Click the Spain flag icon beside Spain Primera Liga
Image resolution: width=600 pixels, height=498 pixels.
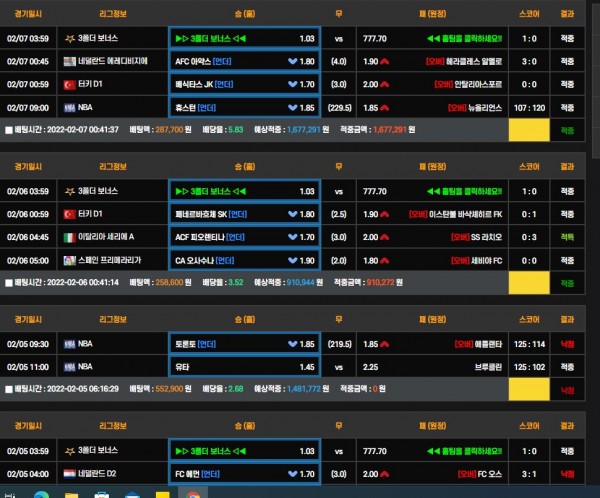click(x=69, y=260)
